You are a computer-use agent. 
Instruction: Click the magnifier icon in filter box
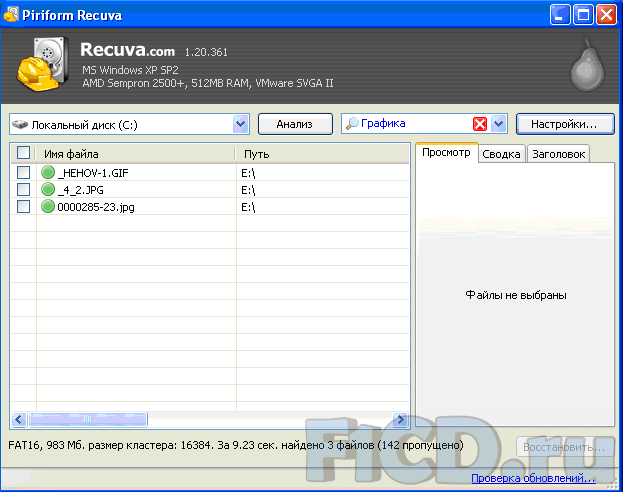(352, 124)
